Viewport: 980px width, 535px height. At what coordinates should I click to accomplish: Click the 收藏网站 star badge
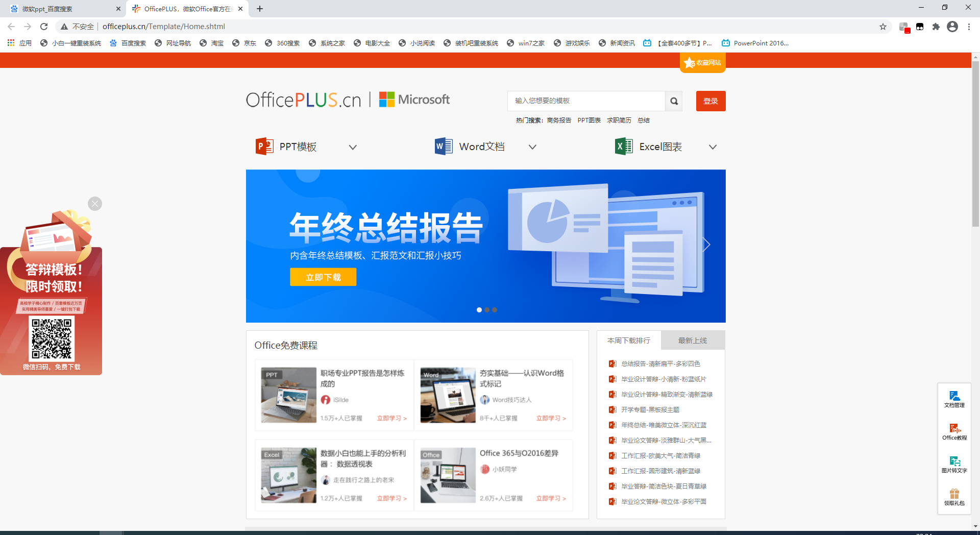(703, 63)
